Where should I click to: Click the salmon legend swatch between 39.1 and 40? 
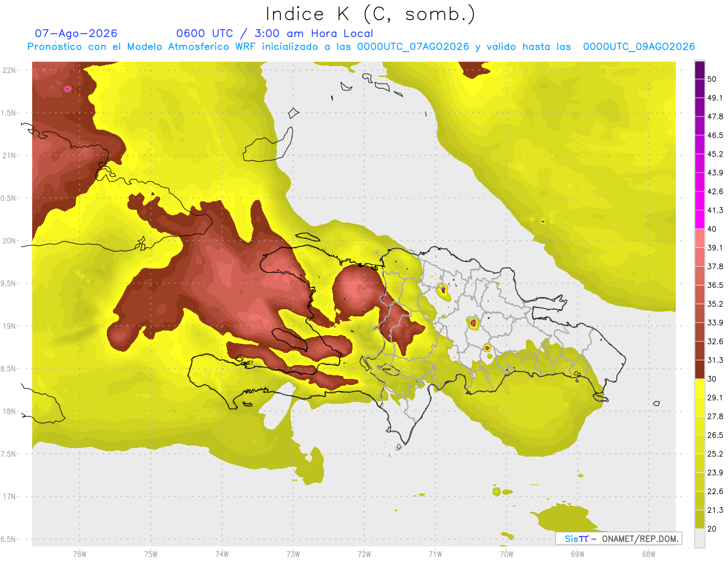click(699, 238)
